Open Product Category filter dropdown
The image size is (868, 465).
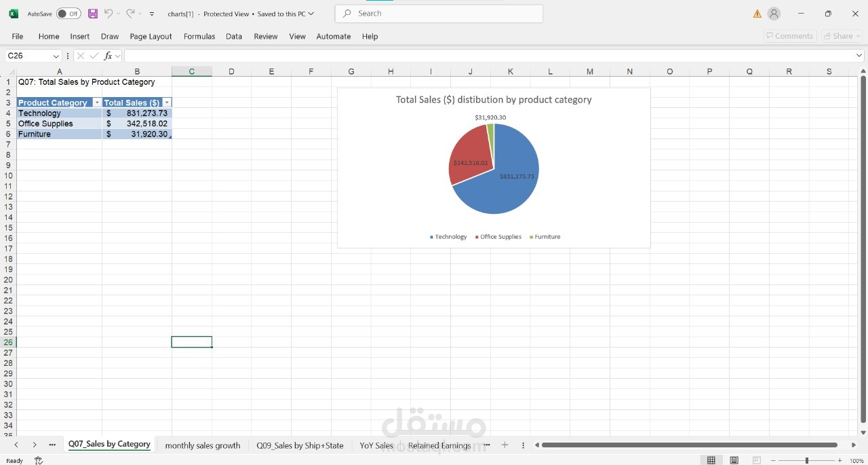(97, 103)
